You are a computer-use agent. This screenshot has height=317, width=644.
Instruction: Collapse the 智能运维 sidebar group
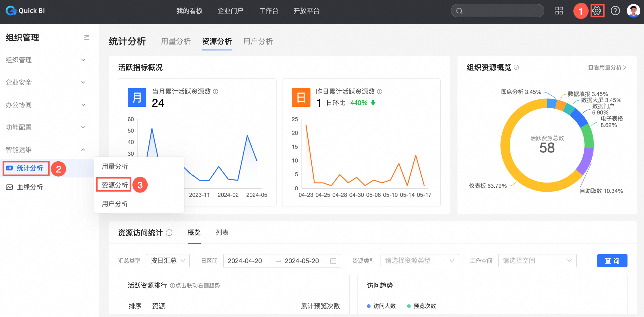tap(46, 150)
